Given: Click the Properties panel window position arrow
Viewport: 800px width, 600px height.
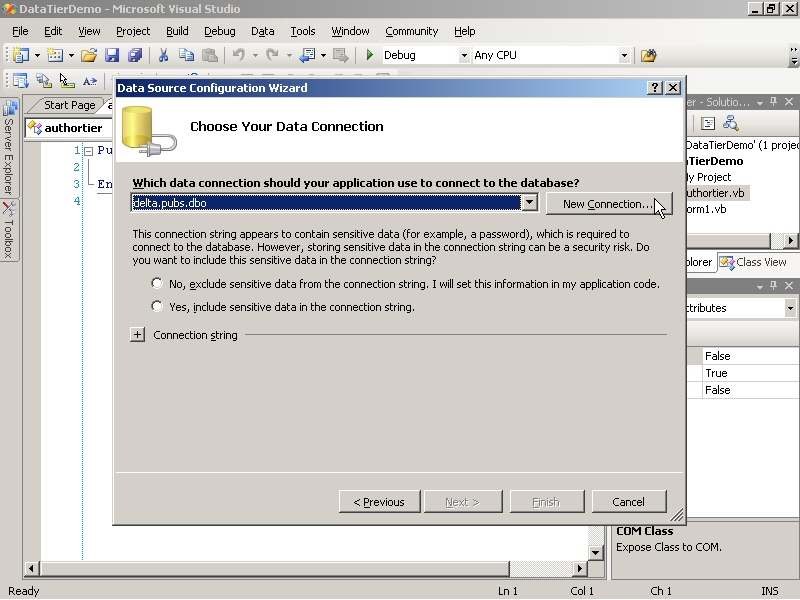Looking at the screenshot, I should coord(760,287).
